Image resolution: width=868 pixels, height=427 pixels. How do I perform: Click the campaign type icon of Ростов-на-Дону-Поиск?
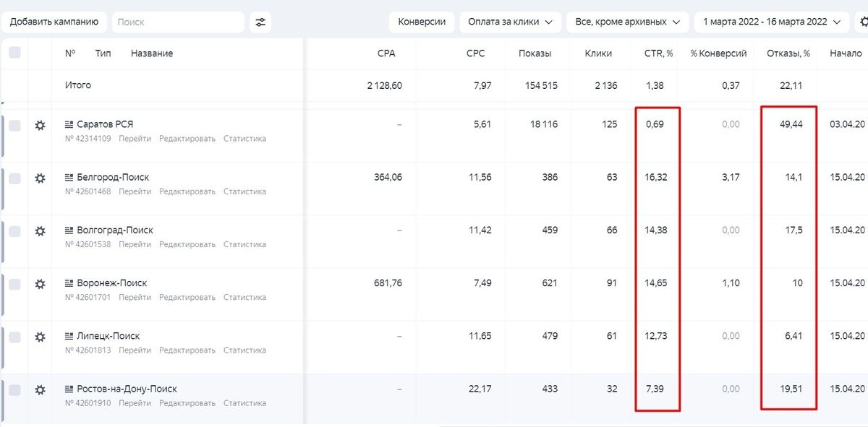point(69,389)
